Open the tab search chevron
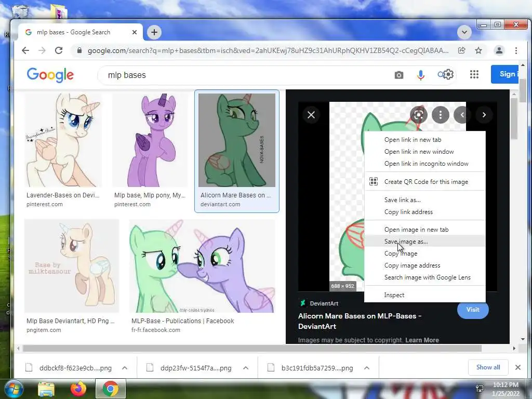 (464, 32)
